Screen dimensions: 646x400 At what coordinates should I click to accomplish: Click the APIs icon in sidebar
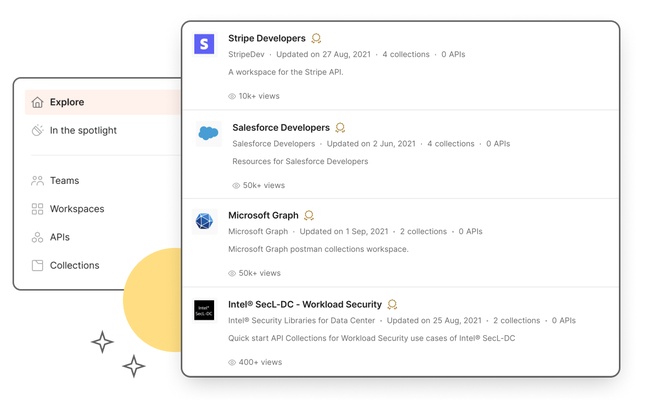[37, 237]
